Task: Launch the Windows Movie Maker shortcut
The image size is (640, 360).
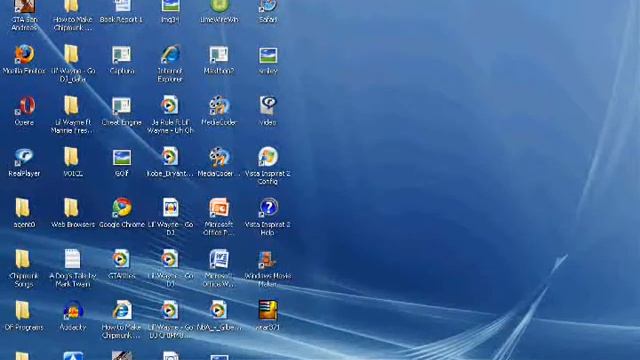Action: pos(267,260)
